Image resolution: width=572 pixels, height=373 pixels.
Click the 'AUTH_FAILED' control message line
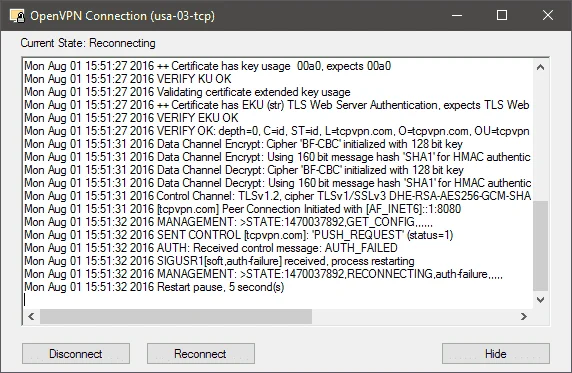(211, 248)
